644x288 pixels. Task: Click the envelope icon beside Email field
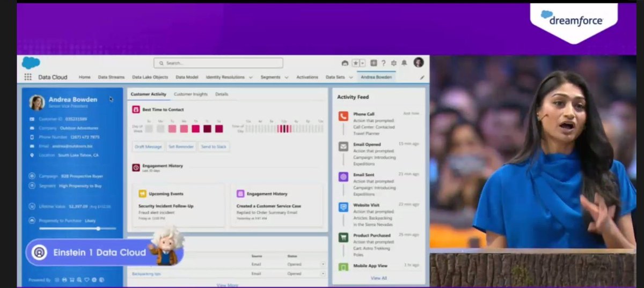coord(32,146)
